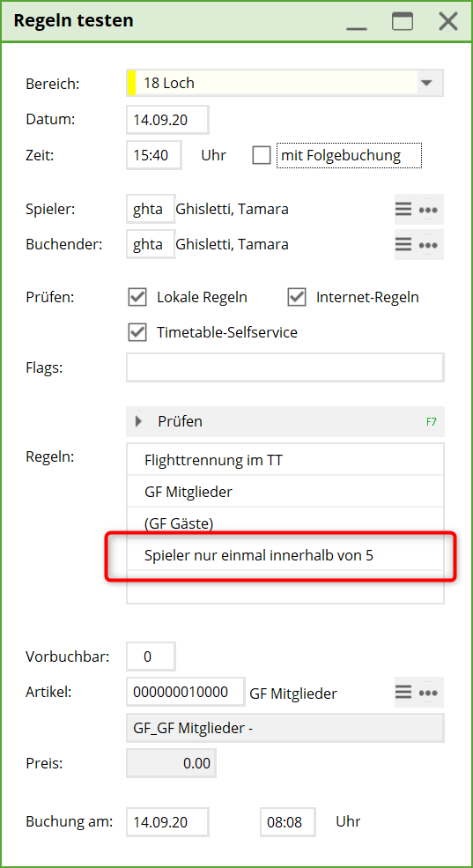This screenshot has height=868, width=473.
Task: Select Flighttrennung im TT rule
Action: [285, 459]
